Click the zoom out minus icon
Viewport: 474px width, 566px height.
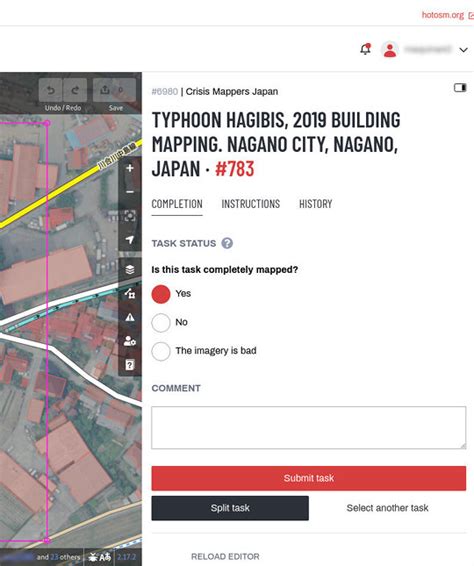point(130,192)
